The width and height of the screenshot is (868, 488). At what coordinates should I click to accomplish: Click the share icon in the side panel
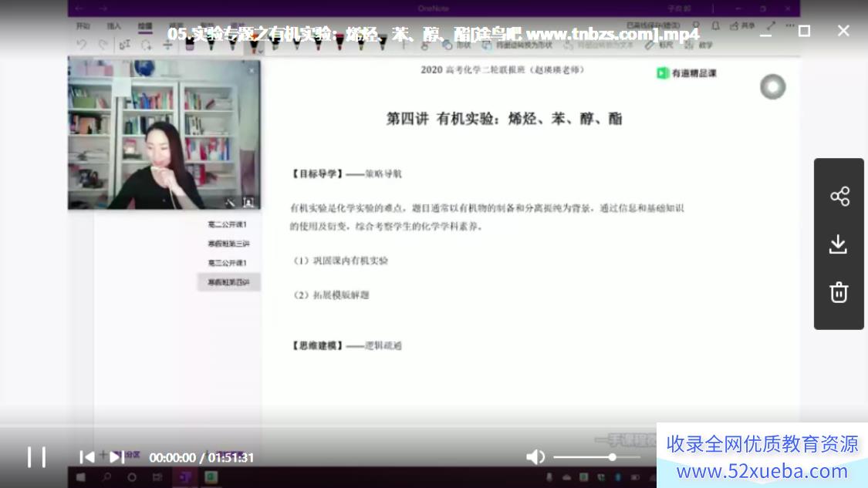click(x=839, y=197)
